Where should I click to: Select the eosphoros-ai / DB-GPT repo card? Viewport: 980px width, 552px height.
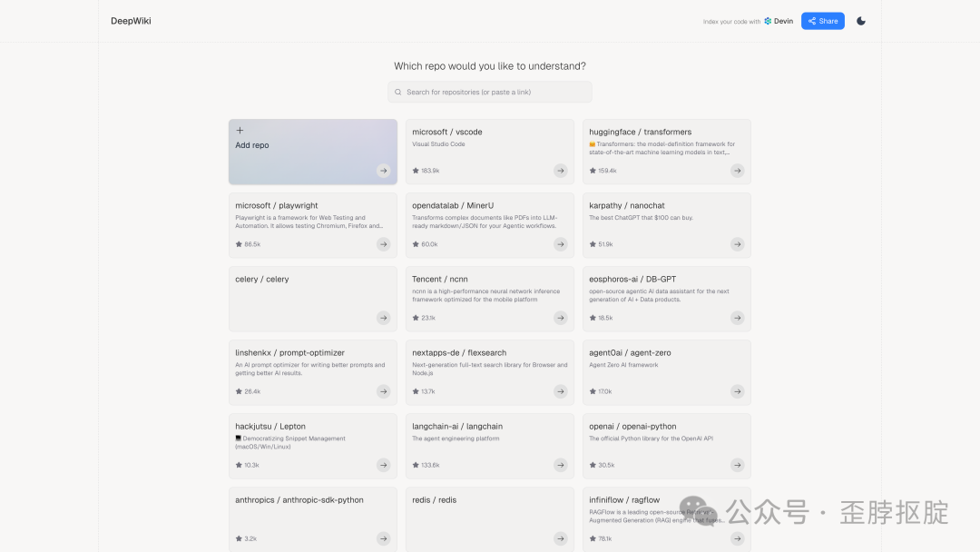(666, 298)
